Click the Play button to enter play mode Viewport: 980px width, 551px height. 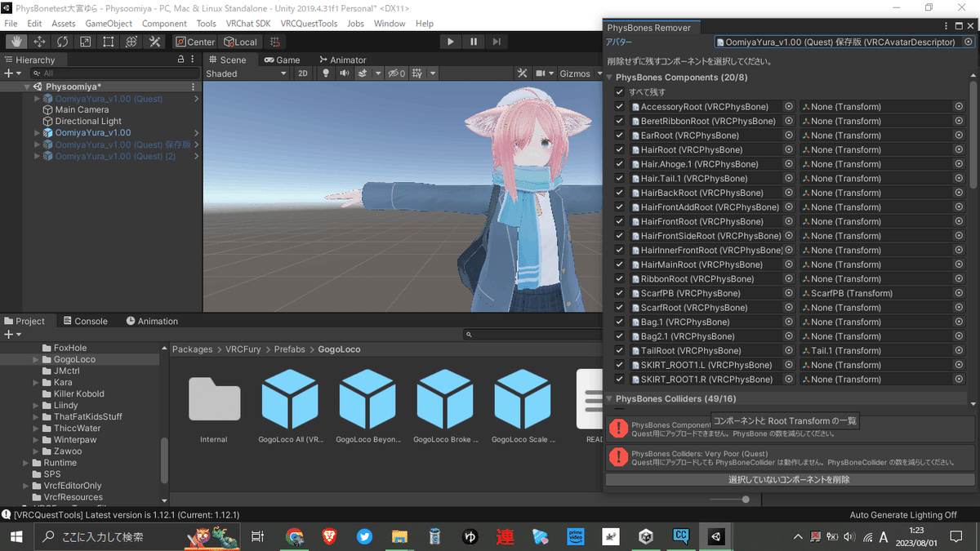pyautogui.click(x=450, y=41)
